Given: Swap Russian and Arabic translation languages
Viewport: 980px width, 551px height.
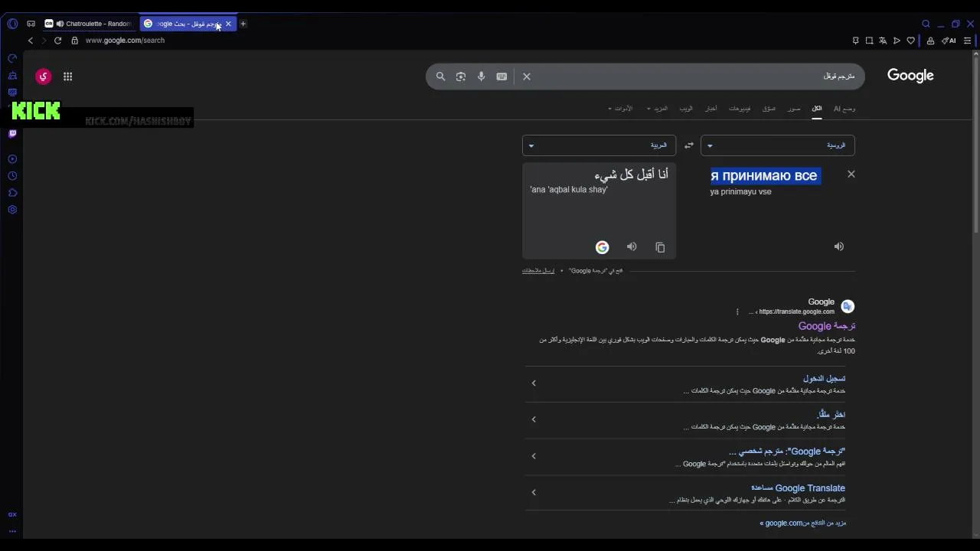Looking at the screenshot, I should click(689, 145).
